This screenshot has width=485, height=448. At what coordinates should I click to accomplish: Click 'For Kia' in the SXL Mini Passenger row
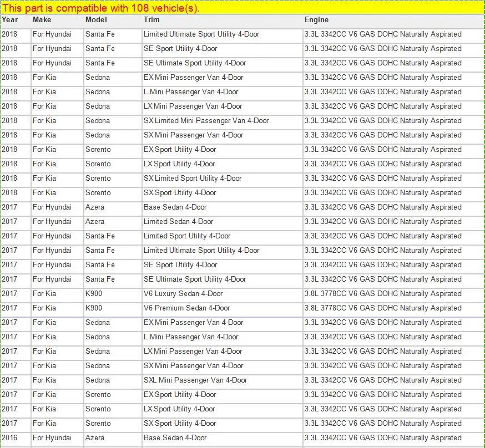coord(44,380)
